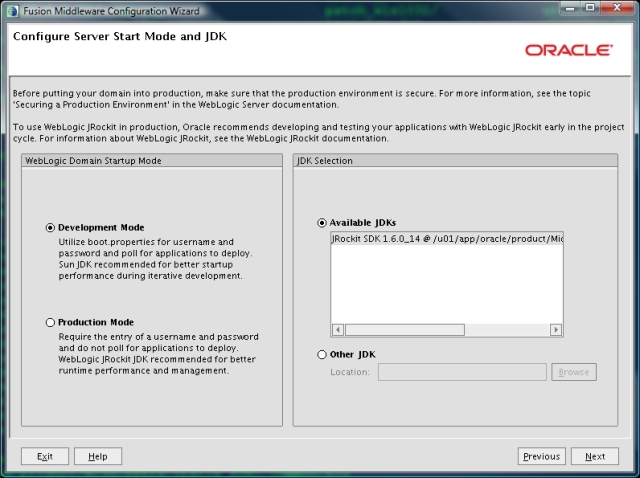Viewport: 640px width, 478px height.
Task: Click the right arrow of JDK list scrollbar
Action: (556, 329)
